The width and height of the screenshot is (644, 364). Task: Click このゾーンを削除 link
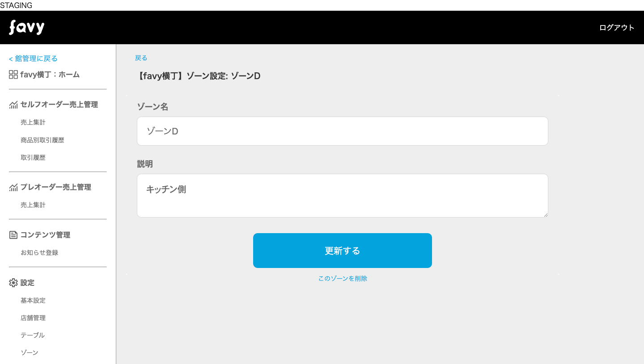coord(343,279)
